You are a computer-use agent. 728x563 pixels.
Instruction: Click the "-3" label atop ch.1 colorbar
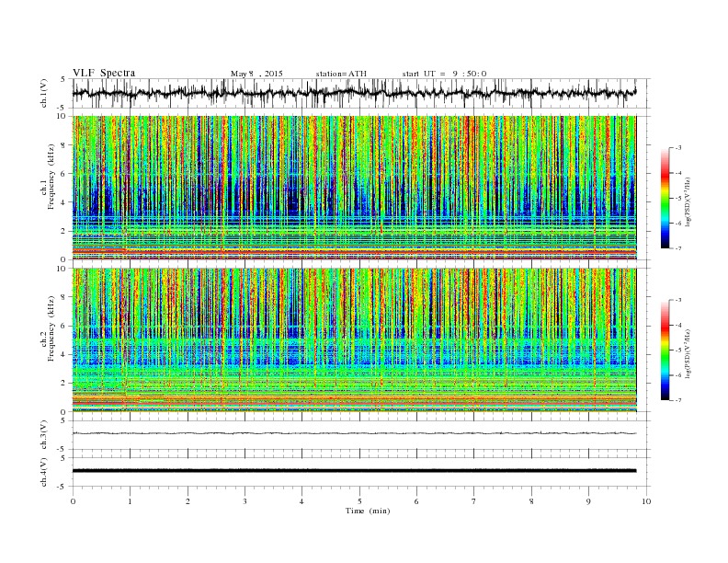coord(678,148)
